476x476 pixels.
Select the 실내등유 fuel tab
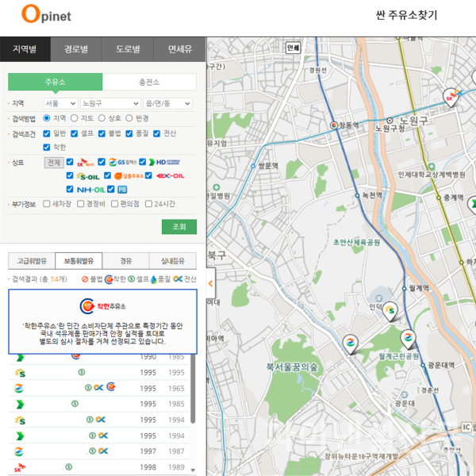tap(173, 261)
